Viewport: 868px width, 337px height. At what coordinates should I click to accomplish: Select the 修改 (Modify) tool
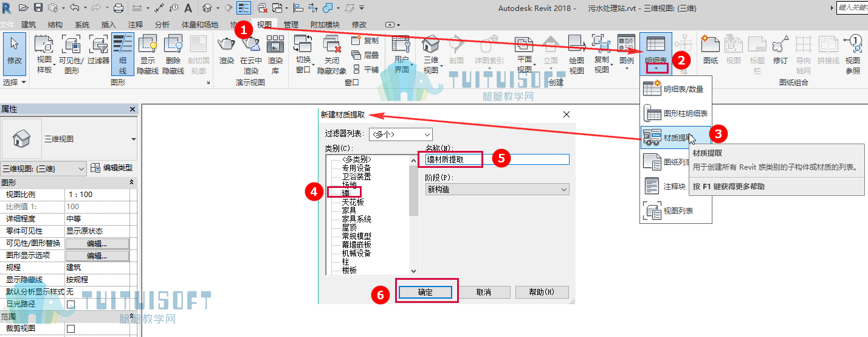14,54
